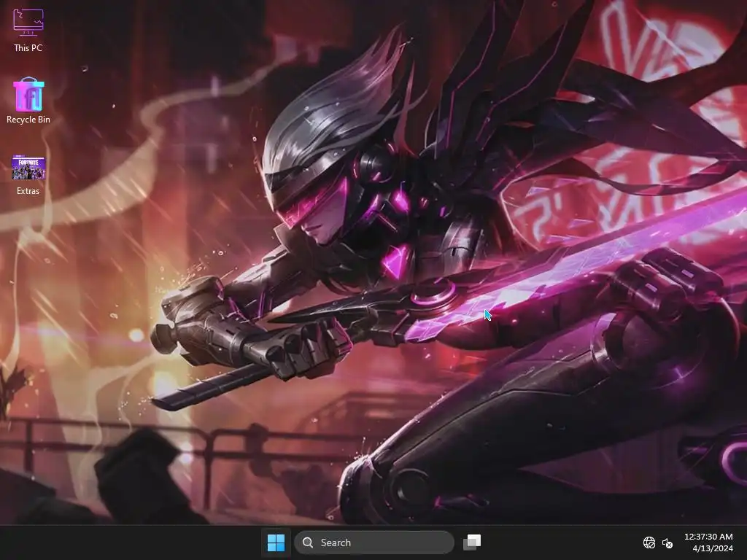Click the taskbar Search box
747x560 pixels.
click(x=374, y=542)
